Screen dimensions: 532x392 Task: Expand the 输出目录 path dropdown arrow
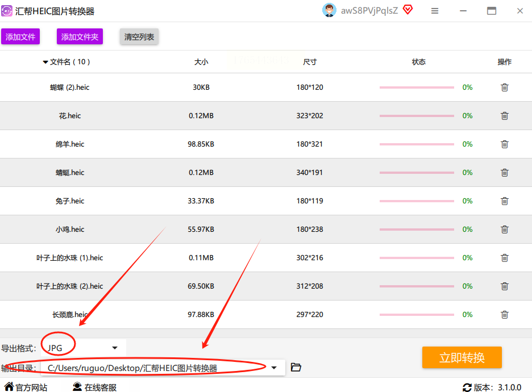tap(274, 368)
